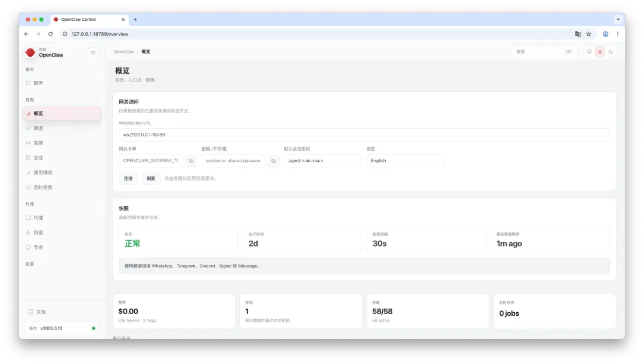Select the system theme monitor icon

pos(589,52)
